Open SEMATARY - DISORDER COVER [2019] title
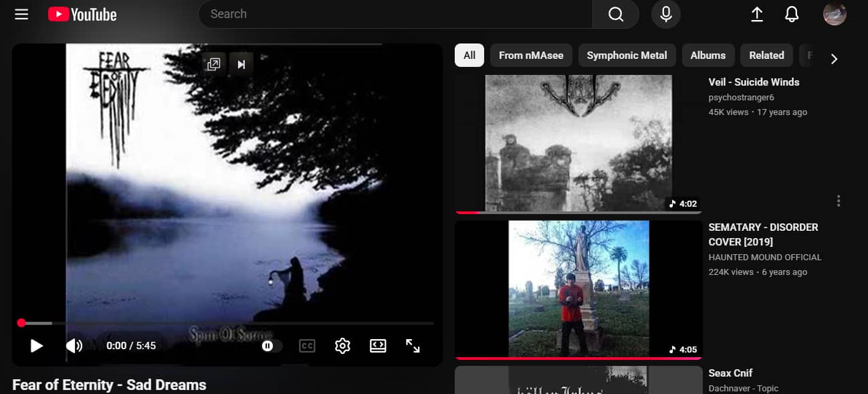The height and width of the screenshot is (394, 868). (x=763, y=235)
